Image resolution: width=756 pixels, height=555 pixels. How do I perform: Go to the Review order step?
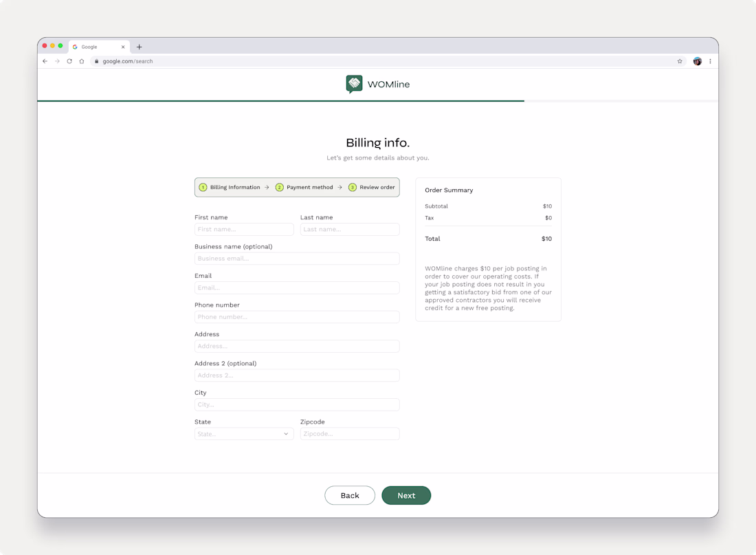click(372, 187)
